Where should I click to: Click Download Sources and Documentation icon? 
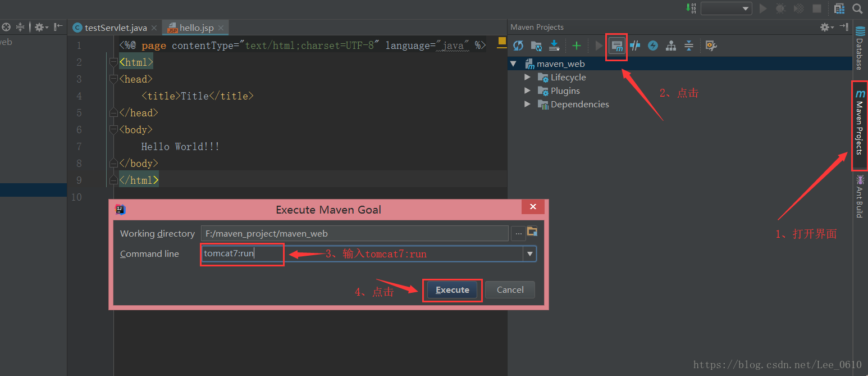[554, 46]
